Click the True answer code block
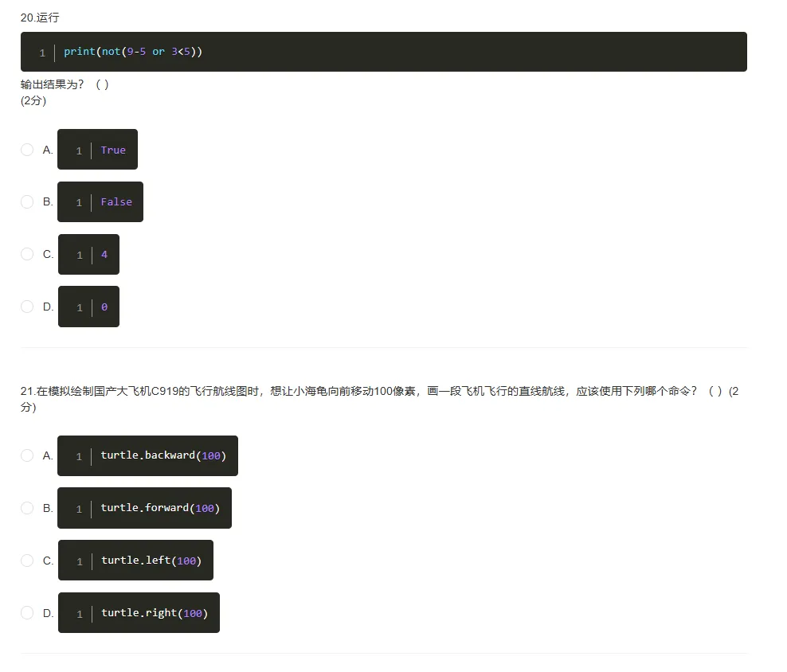Screen dimensions: 787x672 pyautogui.click(x=97, y=150)
